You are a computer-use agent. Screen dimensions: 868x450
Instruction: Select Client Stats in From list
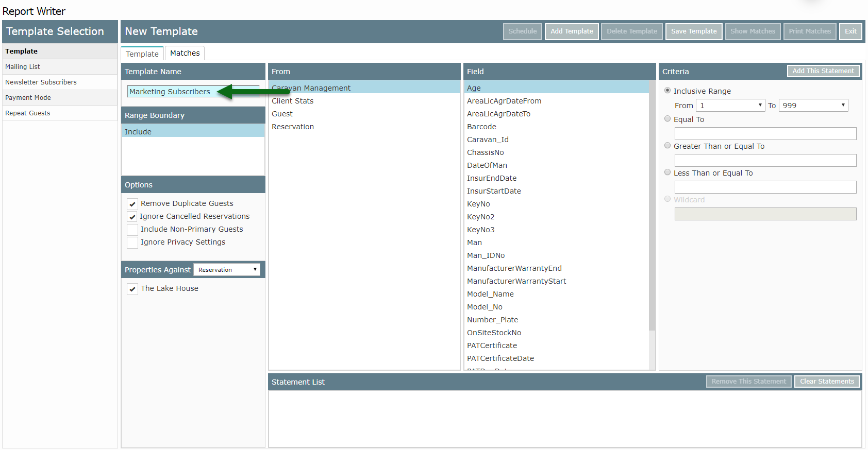pos(364,101)
